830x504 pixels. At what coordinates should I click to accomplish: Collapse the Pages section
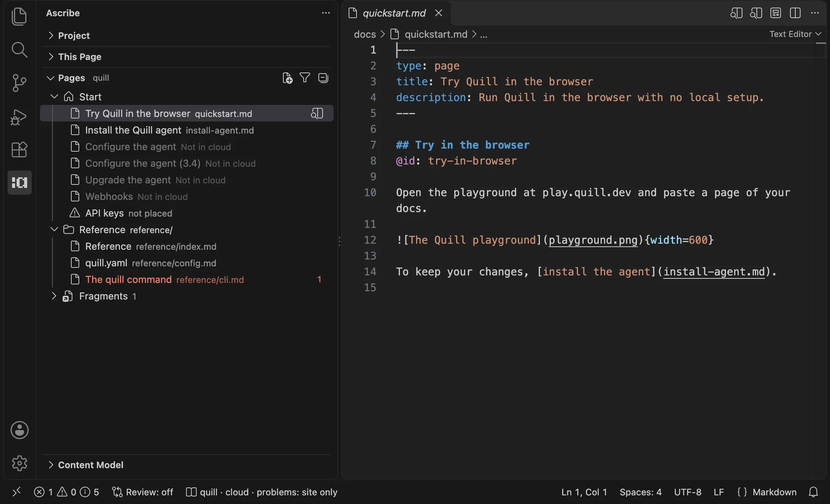click(x=50, y=78)
